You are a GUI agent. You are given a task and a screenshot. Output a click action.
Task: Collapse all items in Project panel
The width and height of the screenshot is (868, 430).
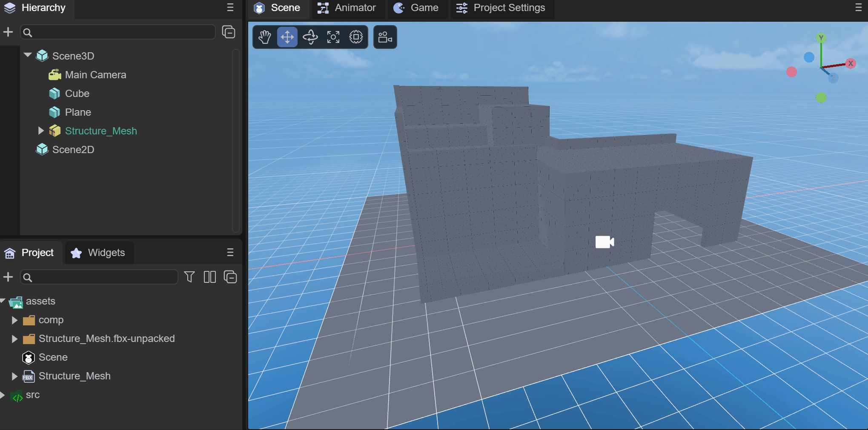(x=230, y=277)
